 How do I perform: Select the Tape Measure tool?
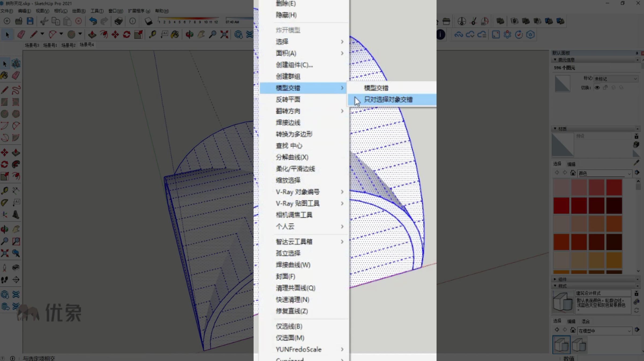tap(153, 35)
